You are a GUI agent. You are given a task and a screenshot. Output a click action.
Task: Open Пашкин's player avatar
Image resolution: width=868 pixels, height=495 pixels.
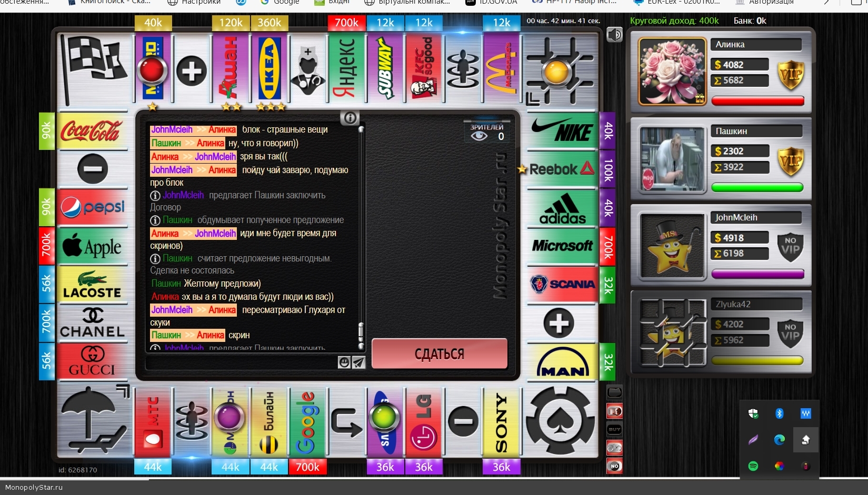tap(672, 158)
